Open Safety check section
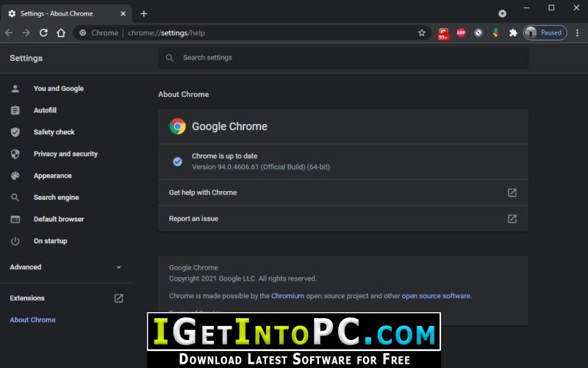Image resolution: width=588 pixels, height=368 pixels. tap(54, 132)
